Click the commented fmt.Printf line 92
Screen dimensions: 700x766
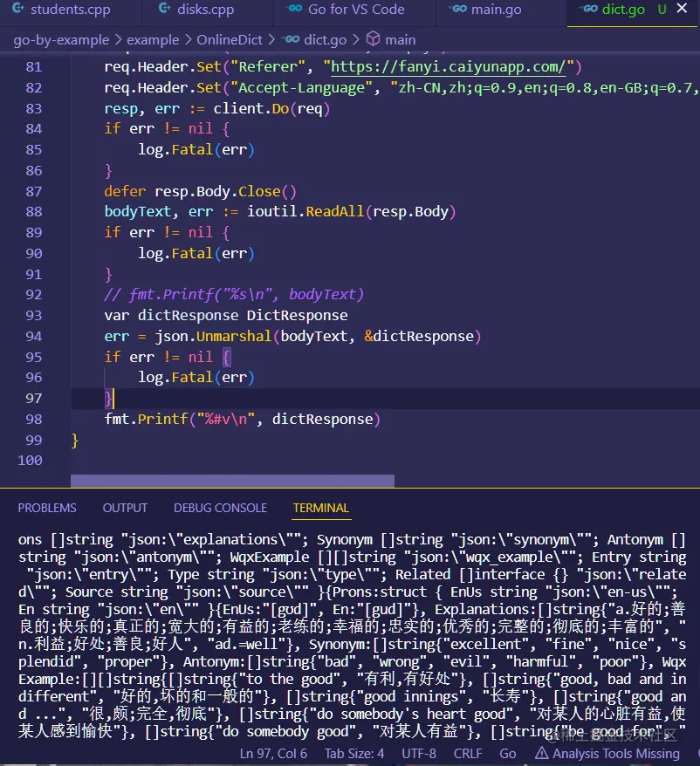(234, 295)
